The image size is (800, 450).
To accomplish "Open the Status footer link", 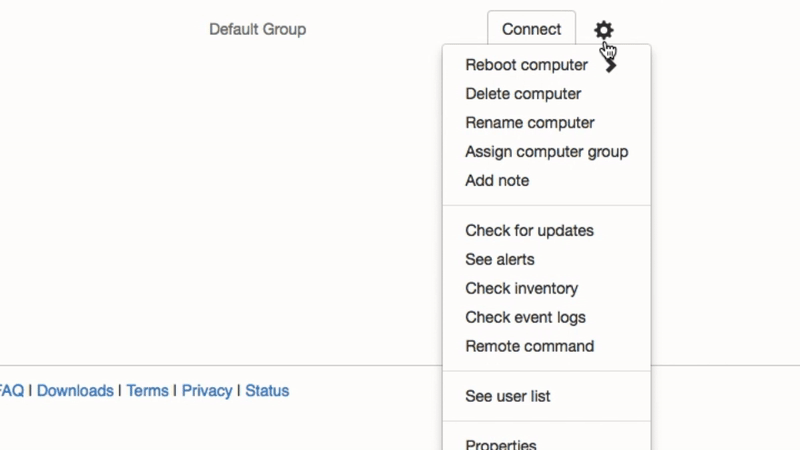I will (267, 391).
